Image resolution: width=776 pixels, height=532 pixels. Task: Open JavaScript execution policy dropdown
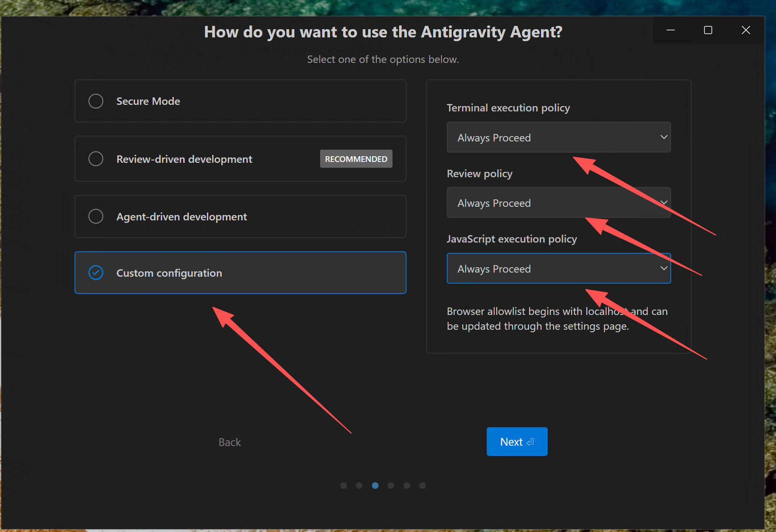tap(558, 268)
